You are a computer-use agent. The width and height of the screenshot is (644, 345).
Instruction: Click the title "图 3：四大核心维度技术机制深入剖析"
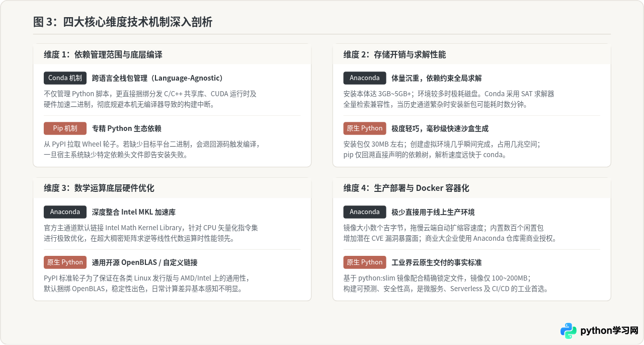[x=123, y=22]
